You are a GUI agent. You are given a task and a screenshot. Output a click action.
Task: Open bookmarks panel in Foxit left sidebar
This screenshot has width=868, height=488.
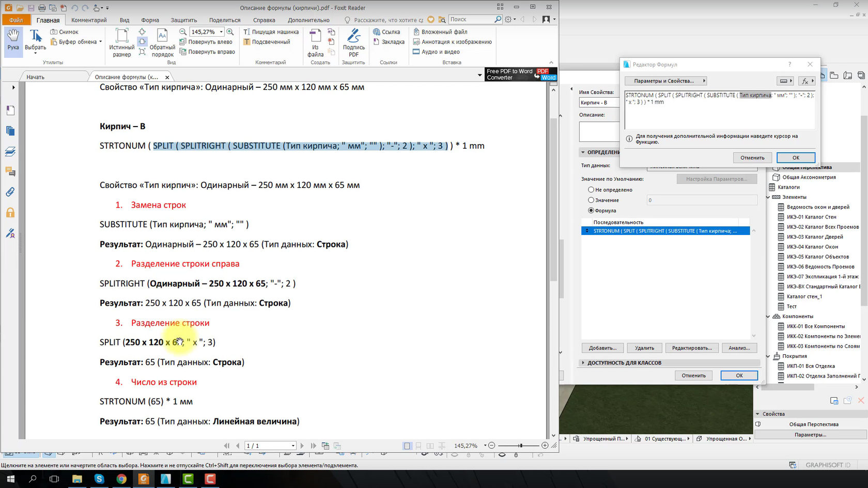pyautogui.click(x=10, y=110)
